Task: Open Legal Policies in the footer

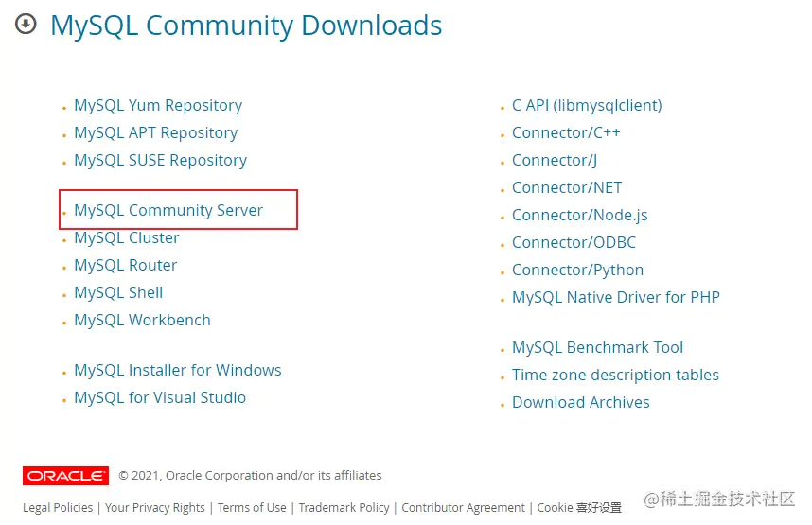Action: [58, 507]
